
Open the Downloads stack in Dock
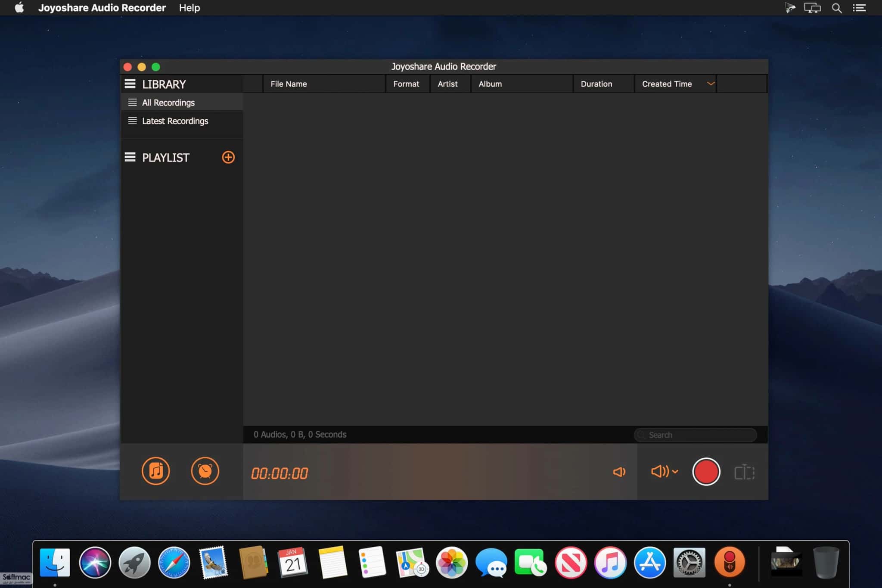pos(786,562)
